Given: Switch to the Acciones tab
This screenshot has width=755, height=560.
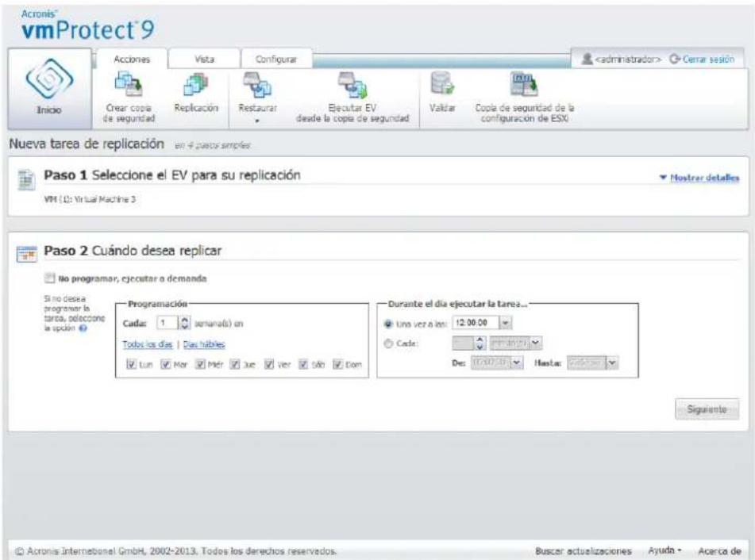Looking at the screenshot, I should (x=132, y=59).
